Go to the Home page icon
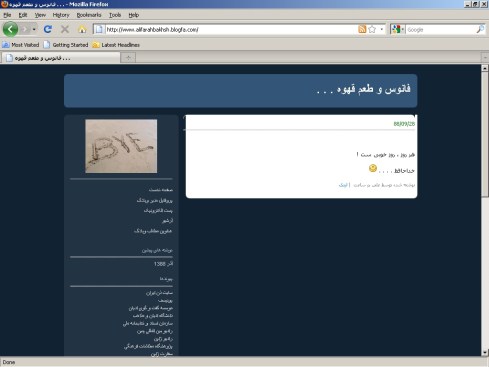Viewport: 489px width, 367px height. 82,29
